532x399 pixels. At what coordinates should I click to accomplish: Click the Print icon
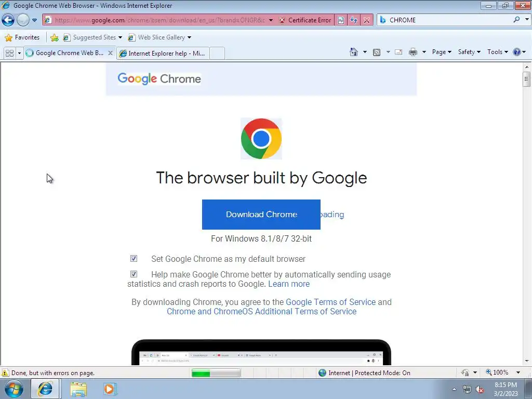413,52
